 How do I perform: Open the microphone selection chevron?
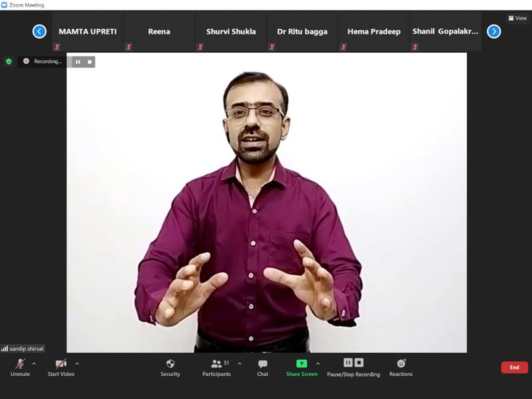34,363
